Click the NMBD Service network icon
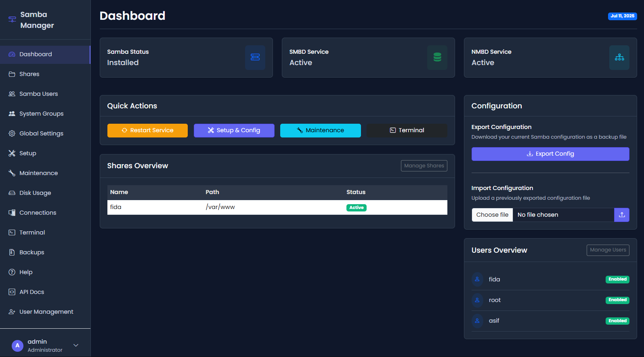Screen dimensions: 644x357 click(619, 57)
